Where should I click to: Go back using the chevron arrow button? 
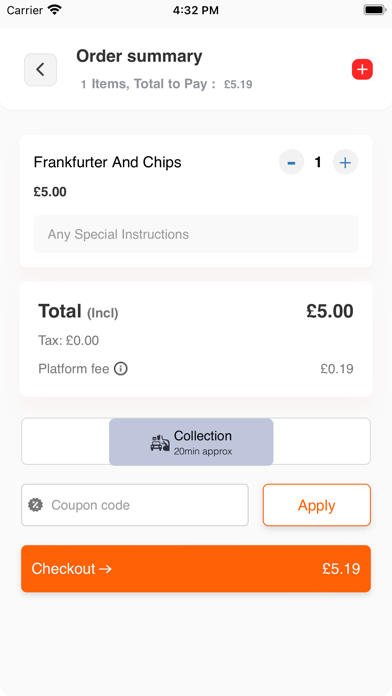coord(40,70)
